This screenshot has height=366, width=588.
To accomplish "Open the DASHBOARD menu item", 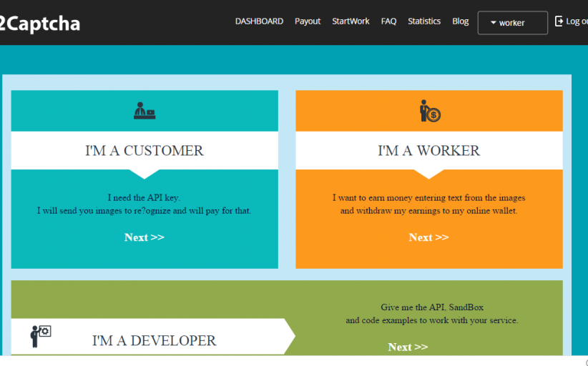I will (259, 21).
